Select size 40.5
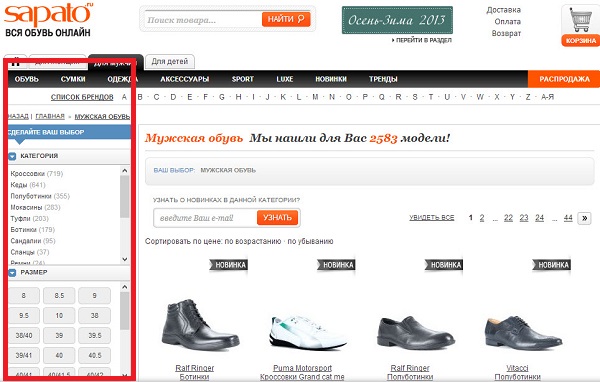Image resolution: width=600 pixels, height=382 pixels. point(95,355)
